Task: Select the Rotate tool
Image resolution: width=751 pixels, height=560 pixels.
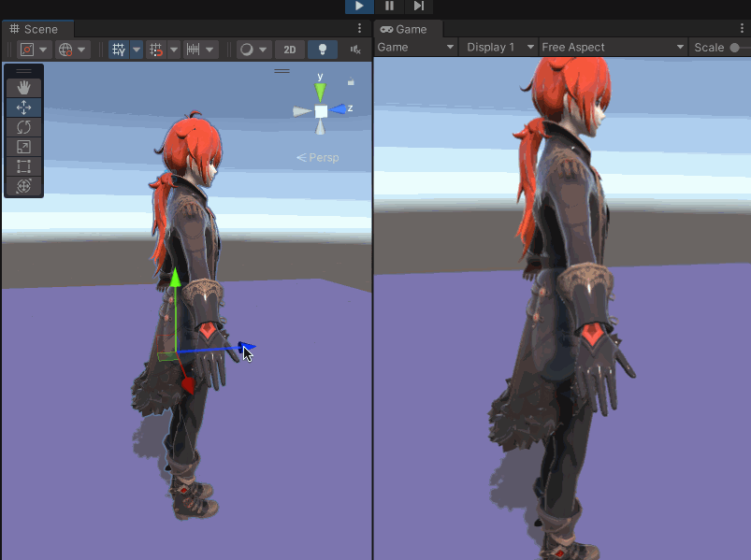Action: point(24,127)
